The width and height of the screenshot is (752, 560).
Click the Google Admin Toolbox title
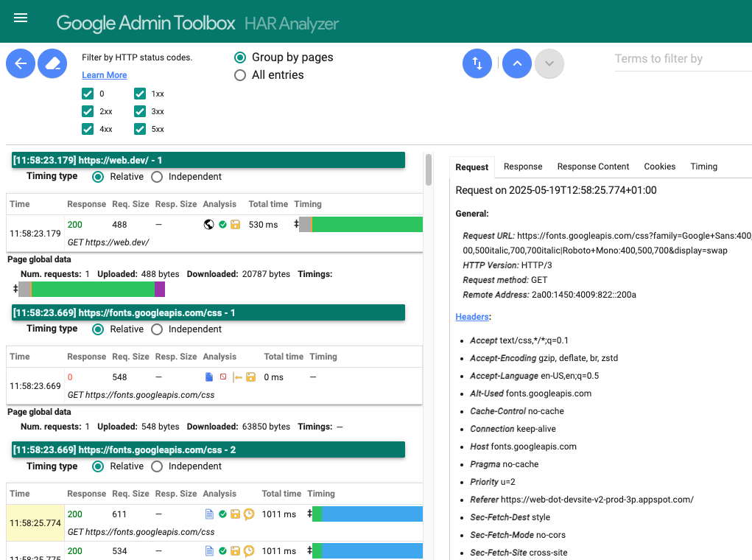(x=146, y=23)
